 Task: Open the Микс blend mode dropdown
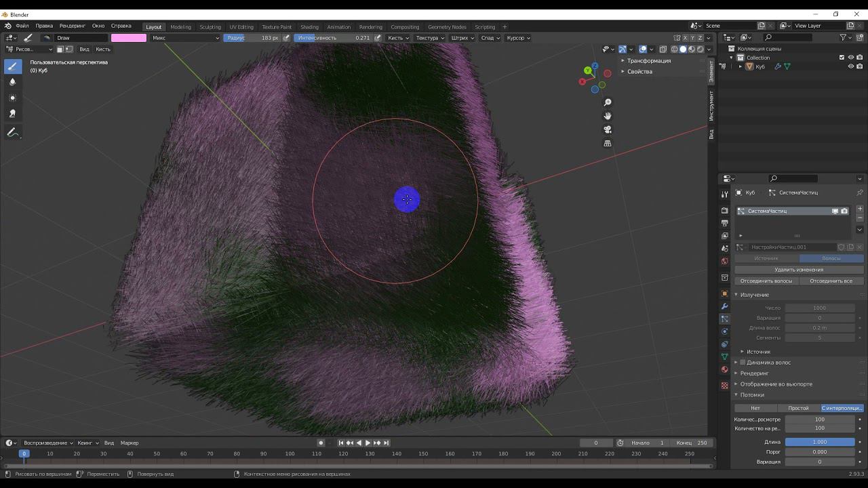[184, 38]
